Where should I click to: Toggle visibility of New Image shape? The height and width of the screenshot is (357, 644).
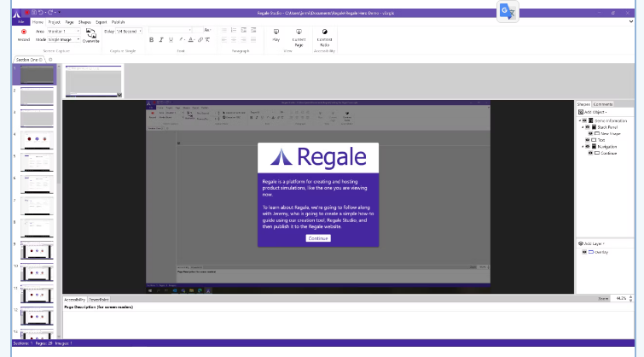point(590,134)
